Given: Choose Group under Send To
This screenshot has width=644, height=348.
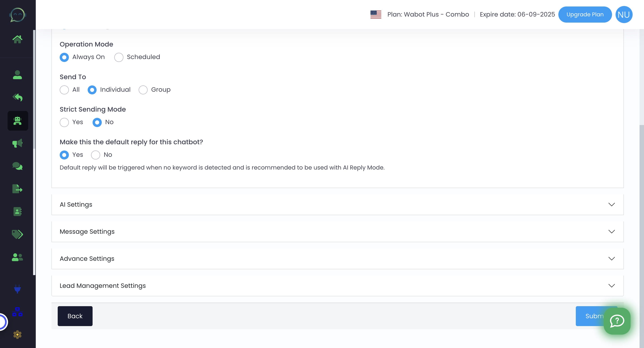Looking at the screenshot, I should (143, 90).
